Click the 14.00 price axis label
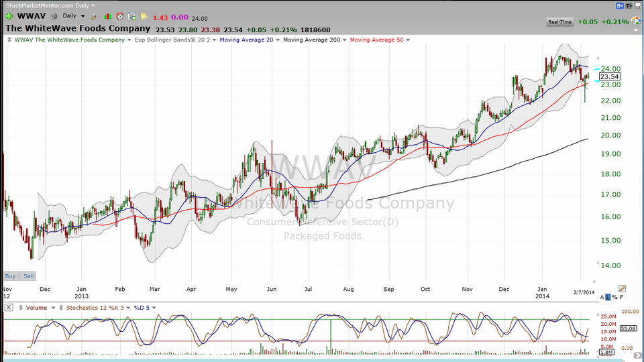Screen dimensions: 644x362 point(610,265)
